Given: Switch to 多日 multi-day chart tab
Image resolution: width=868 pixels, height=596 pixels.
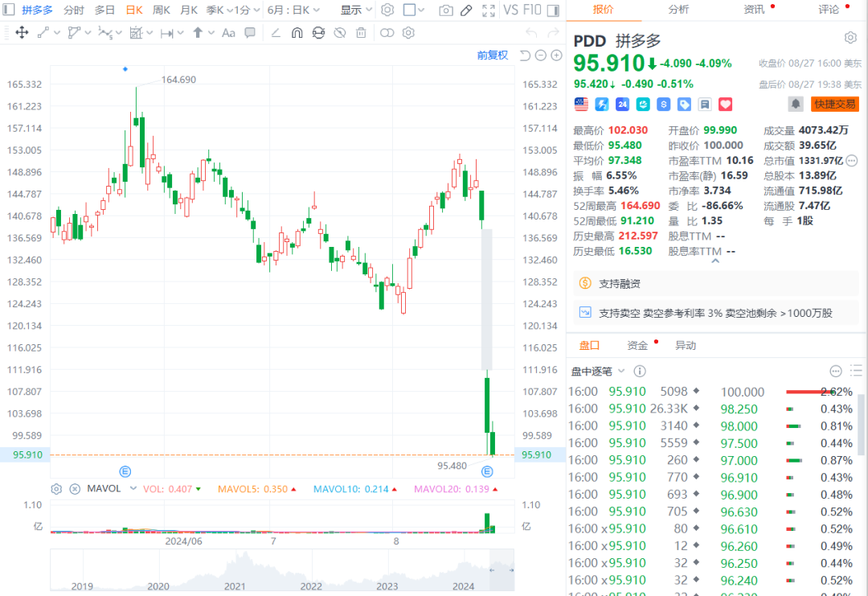Looking at the screenshot, I should pyautogui.click(x=104, y=10).
